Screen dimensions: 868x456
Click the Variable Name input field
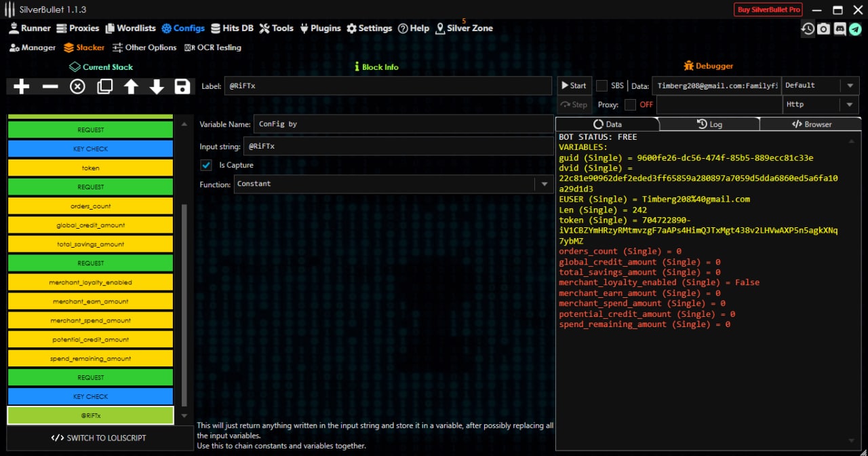(403, 124)
